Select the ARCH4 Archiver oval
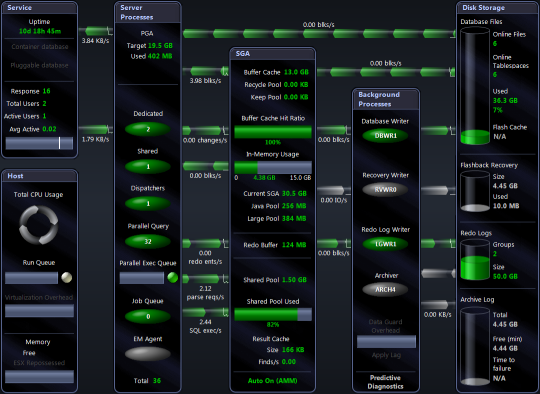The width and height of the screenshot is (540, 394). click(x=385, y=289)
